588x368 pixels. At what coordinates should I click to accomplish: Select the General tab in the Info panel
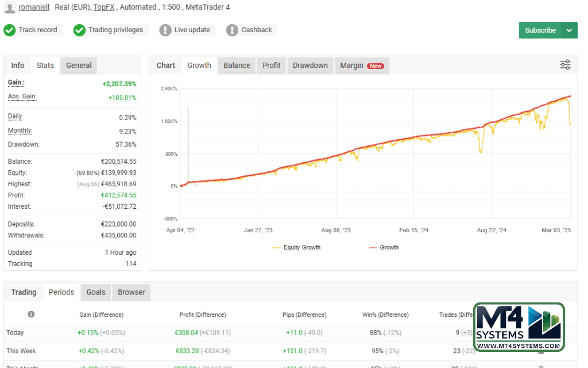pos(79,66)
